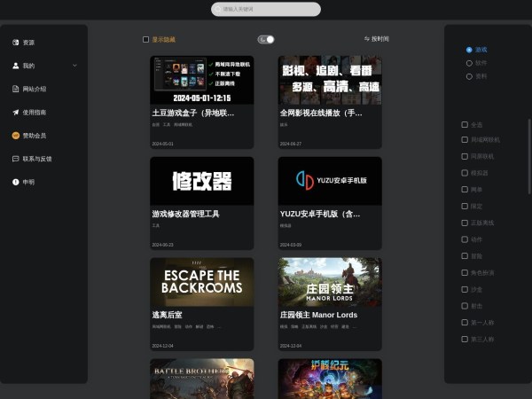The width and height of the screenshot is (532, 399).
Task: Click the 使用指南 paper plane icon
Action: tap(15, 113)
